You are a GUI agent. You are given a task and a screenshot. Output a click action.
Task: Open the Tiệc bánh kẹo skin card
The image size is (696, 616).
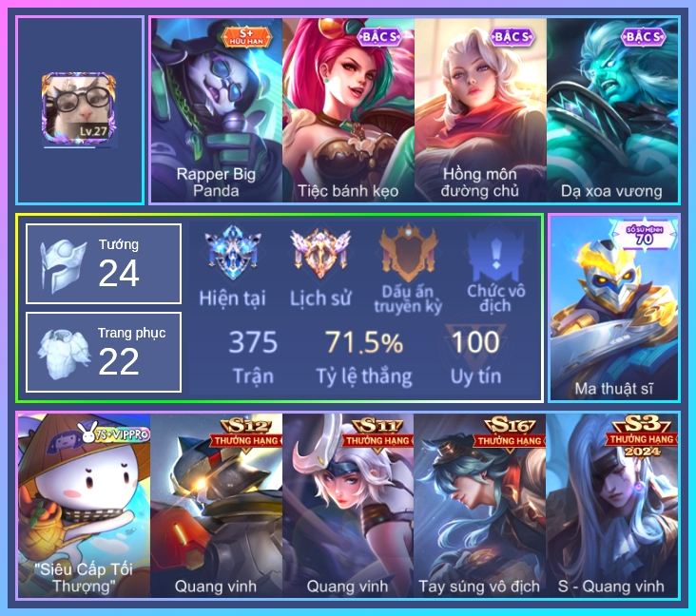pos(348,110)
